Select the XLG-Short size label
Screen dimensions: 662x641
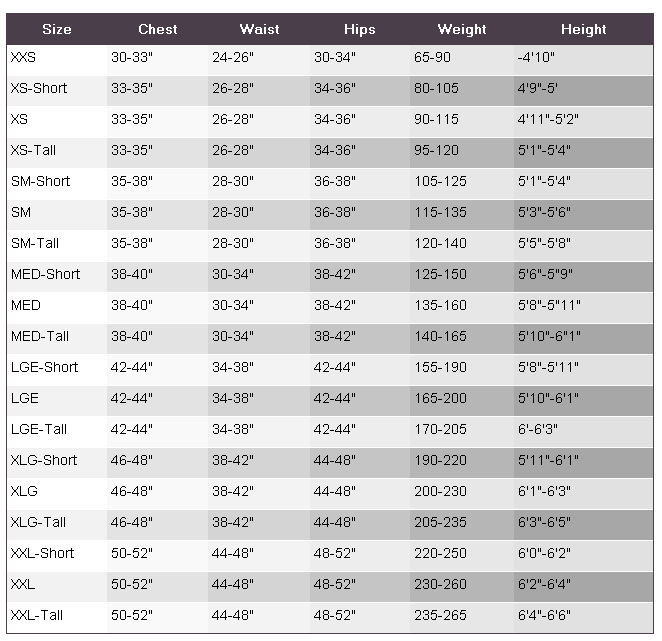(44, 460)
